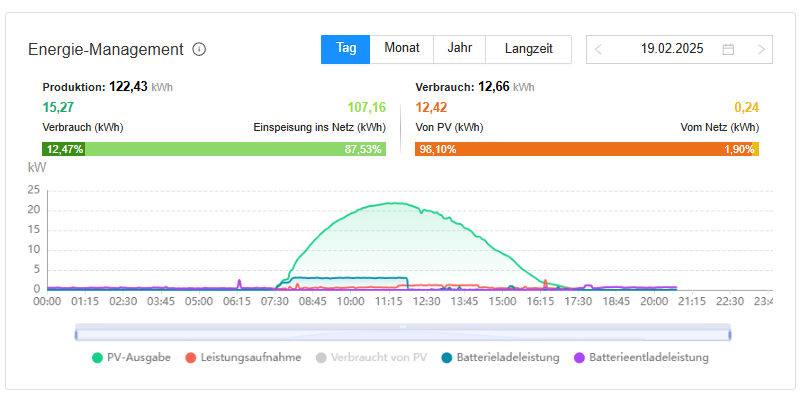
Task: Click the right handle of zoom slider
Action: tap(730, 335)
